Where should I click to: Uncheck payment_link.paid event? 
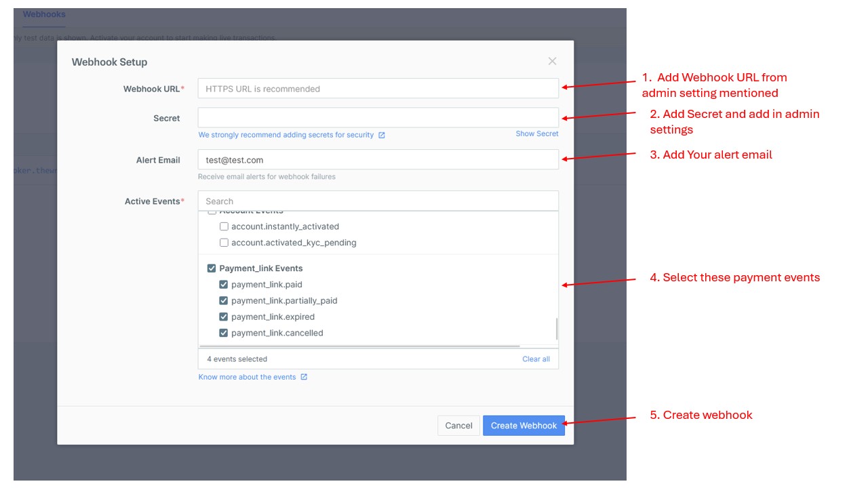[224, 285]
